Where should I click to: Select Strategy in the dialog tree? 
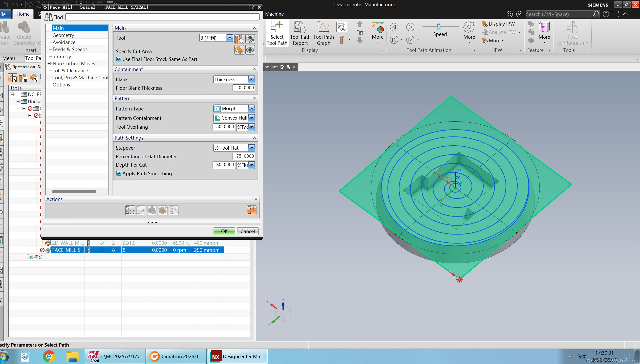click(62, 56)
